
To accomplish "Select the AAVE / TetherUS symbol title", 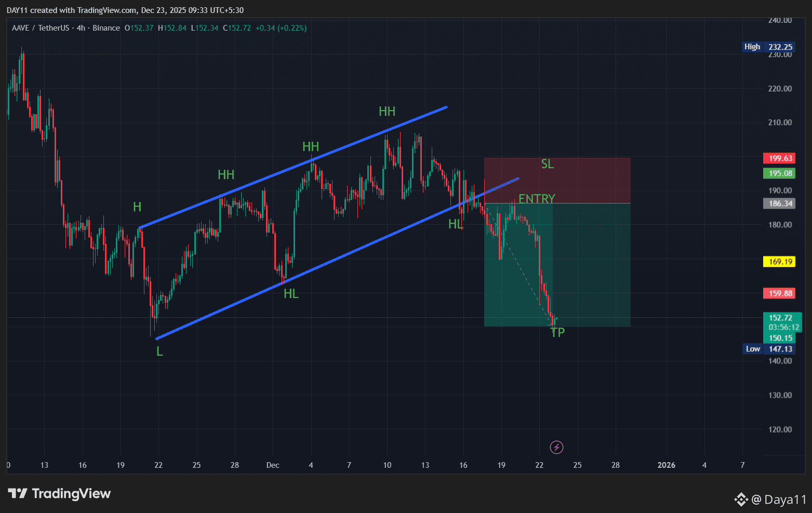I will tap(41, 28).
